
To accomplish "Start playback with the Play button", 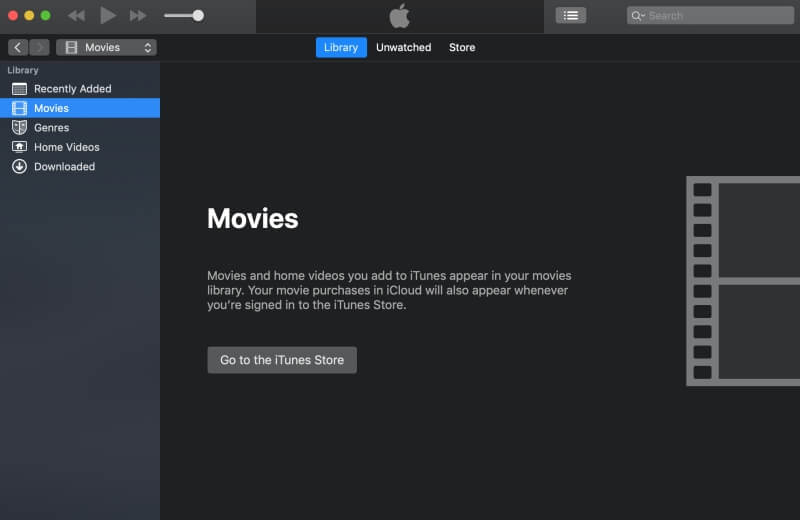I will click(x=107, y=15).
